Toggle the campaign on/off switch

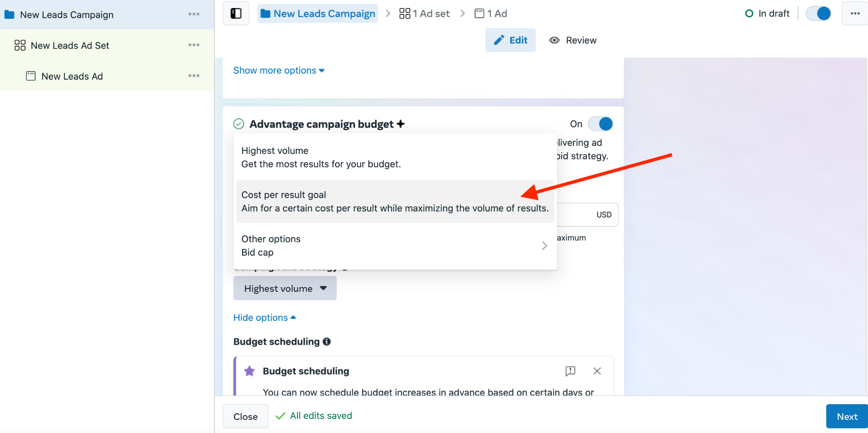click(x=818, y=14)
